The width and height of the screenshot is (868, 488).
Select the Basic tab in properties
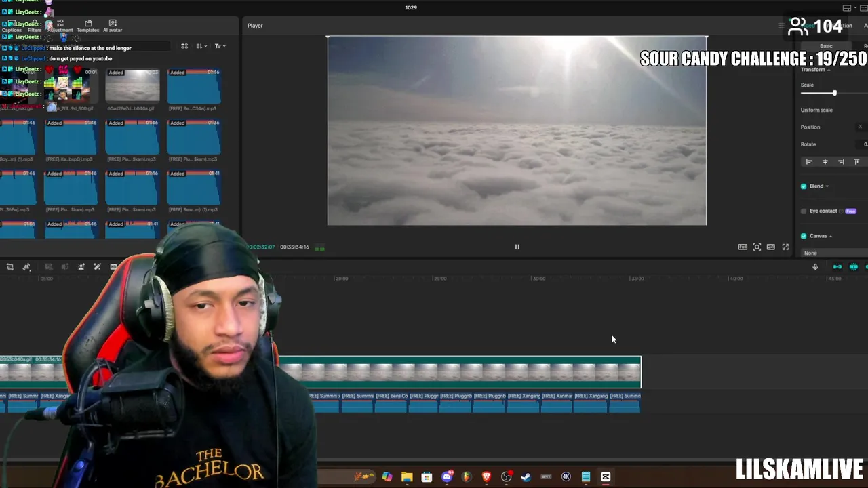point(826,46)
